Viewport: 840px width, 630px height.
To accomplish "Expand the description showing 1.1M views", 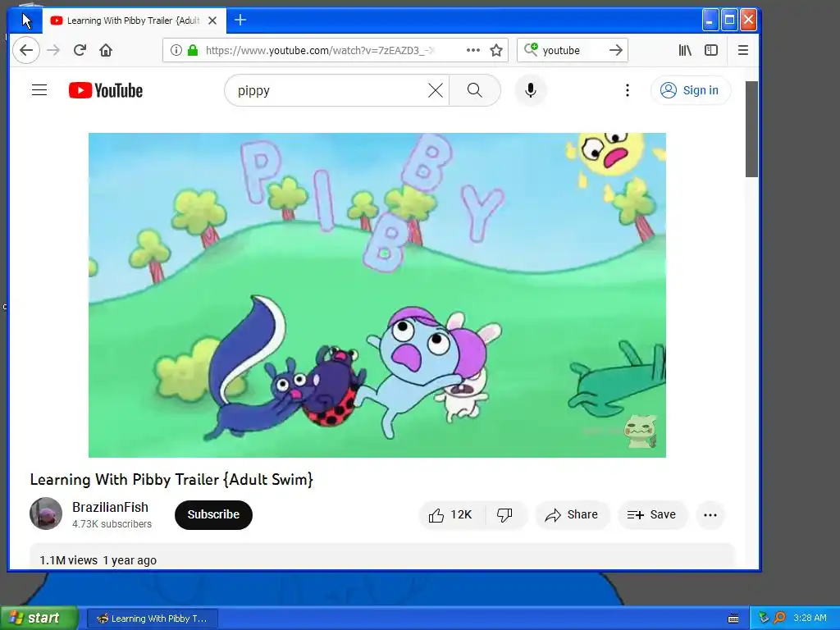I will coord(381,557).
